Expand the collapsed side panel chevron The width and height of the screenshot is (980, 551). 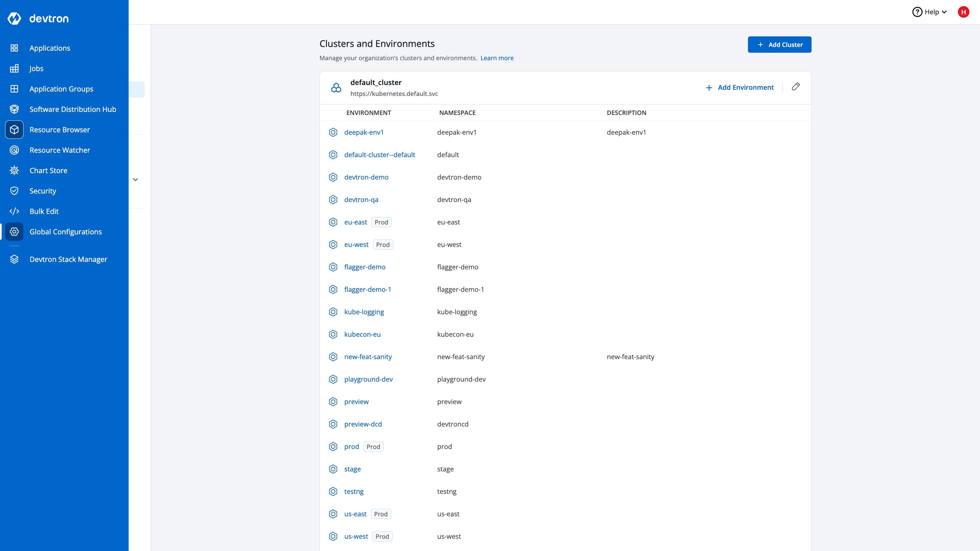coord(135,180)
